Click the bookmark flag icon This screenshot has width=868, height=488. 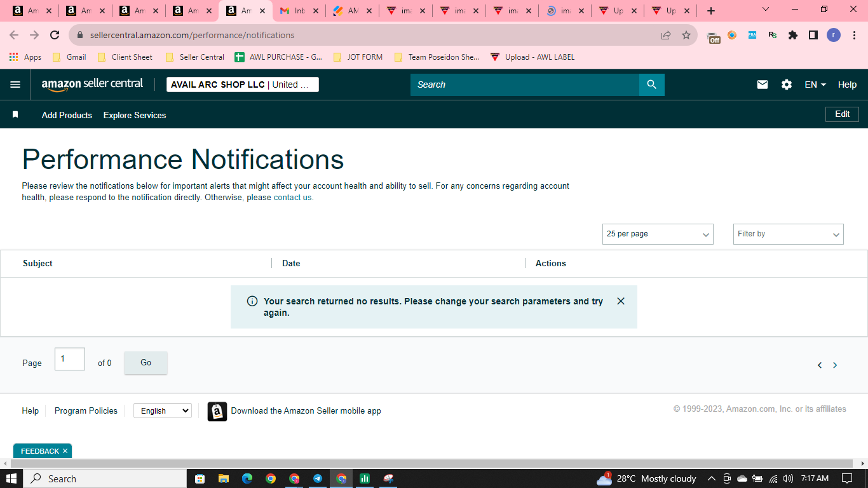point(15,115)
